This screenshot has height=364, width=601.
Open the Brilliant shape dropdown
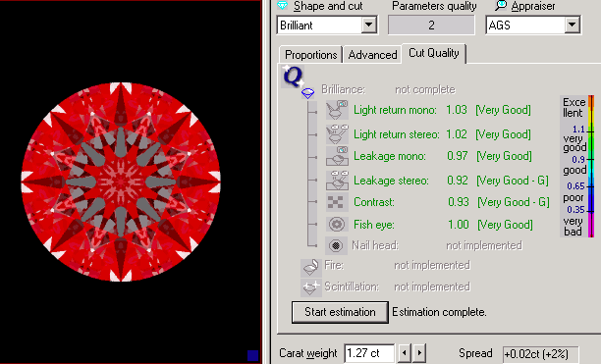[368, 26]
